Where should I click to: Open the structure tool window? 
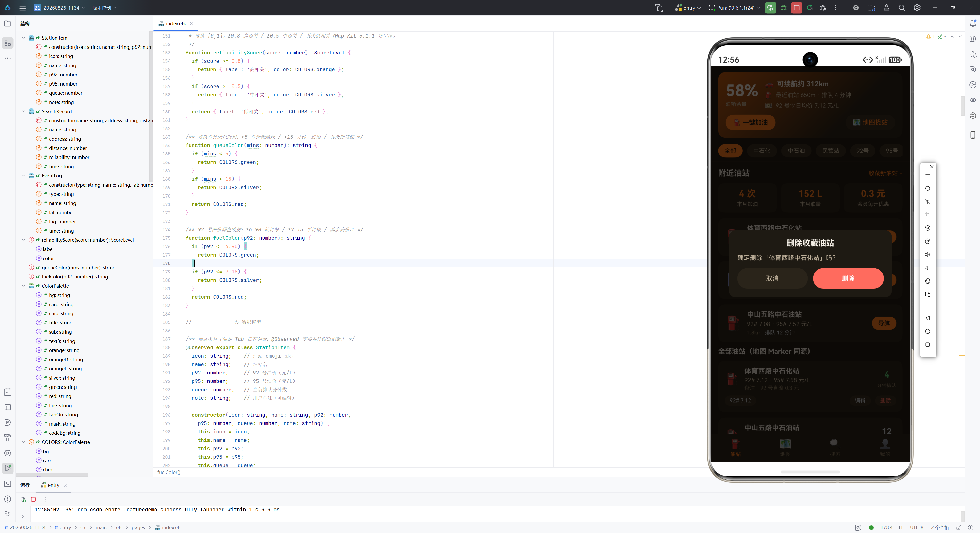(8, 43)
